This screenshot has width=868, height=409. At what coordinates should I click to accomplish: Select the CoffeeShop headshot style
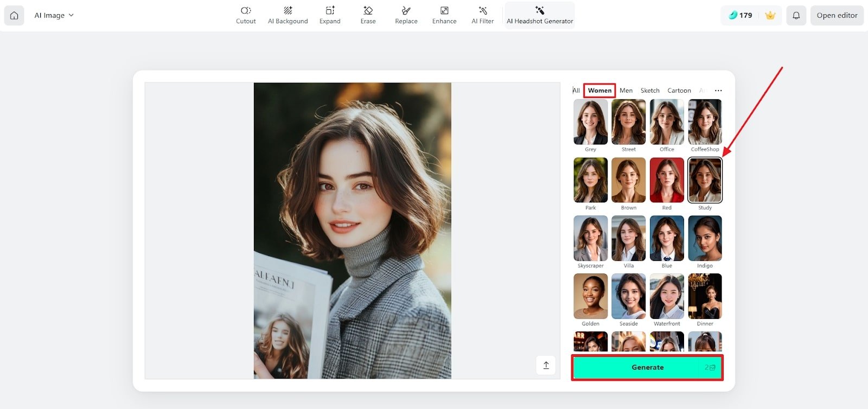705,122
